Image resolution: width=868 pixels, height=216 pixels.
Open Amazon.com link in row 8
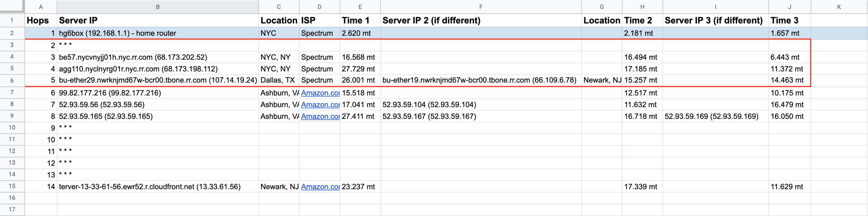tap(320, 105)
